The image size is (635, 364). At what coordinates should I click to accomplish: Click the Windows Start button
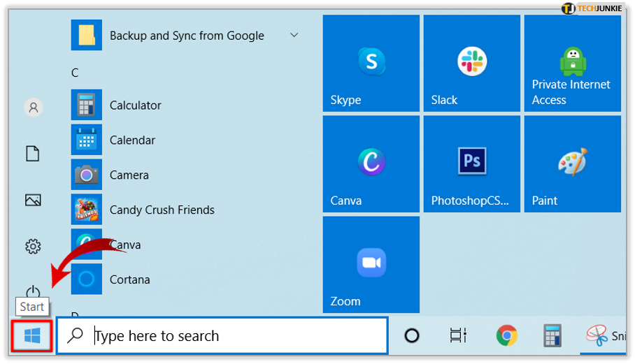[32, 335]
